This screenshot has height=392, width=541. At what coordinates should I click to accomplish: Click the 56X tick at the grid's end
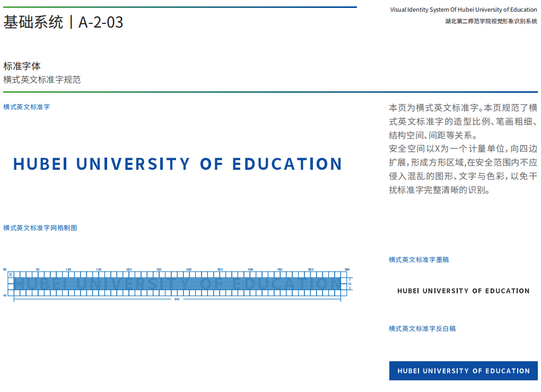(x=347, y=269)
